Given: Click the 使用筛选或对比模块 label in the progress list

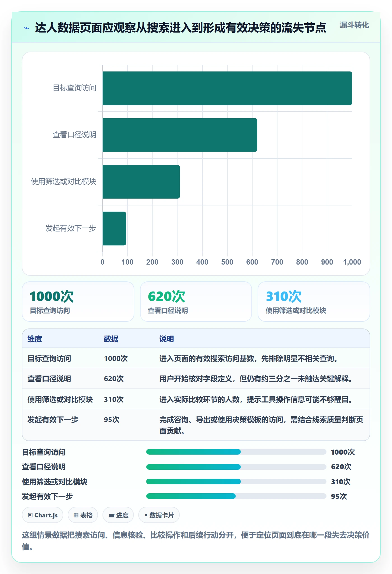Looking at the screenshot, I should pos(55,482).
